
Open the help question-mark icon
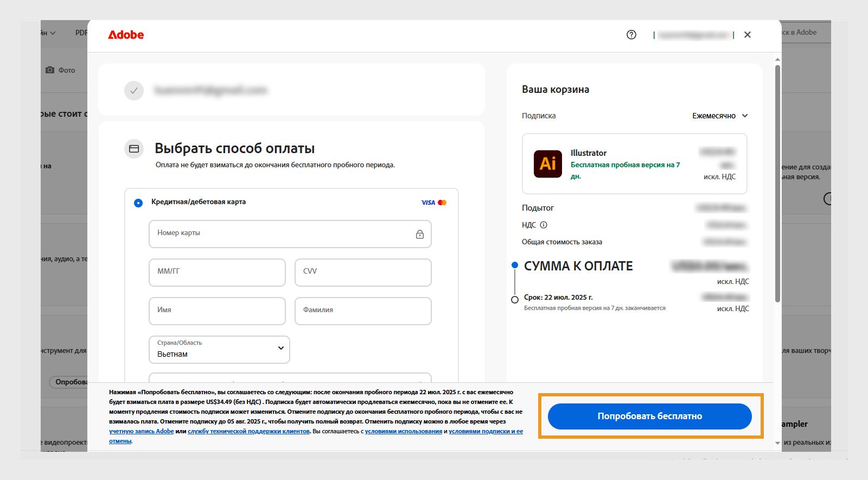tap(631, 35)
